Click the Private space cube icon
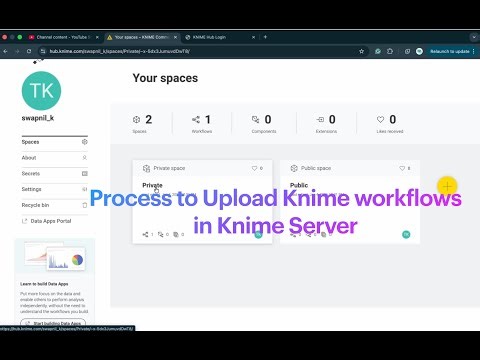Viewport: 480px width, 360px height. 146,168
